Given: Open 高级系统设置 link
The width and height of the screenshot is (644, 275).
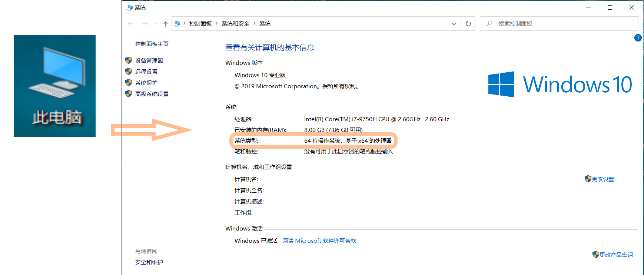Looking at the screenshot, I should click(x=152, y=94).
